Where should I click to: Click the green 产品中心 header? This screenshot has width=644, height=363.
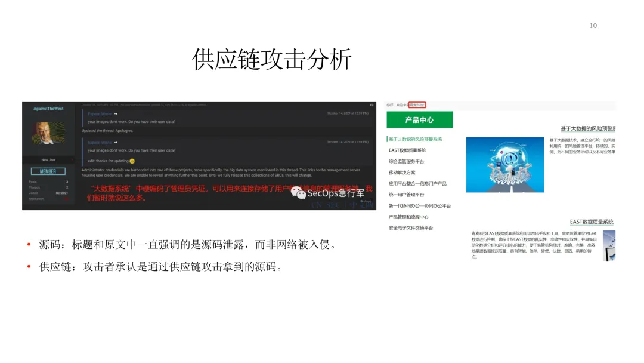click(419, 119)
